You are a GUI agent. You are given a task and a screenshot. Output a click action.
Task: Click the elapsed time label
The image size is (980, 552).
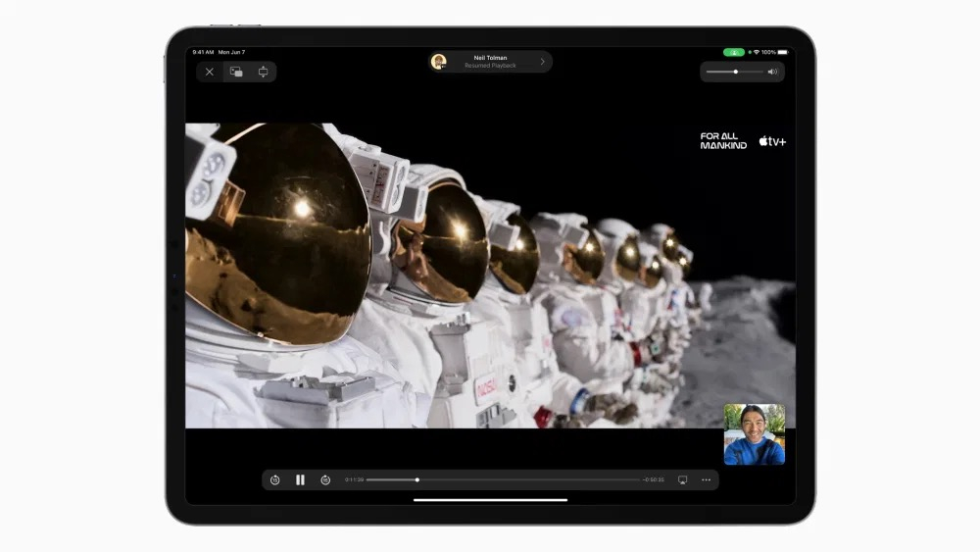point(354,479)
